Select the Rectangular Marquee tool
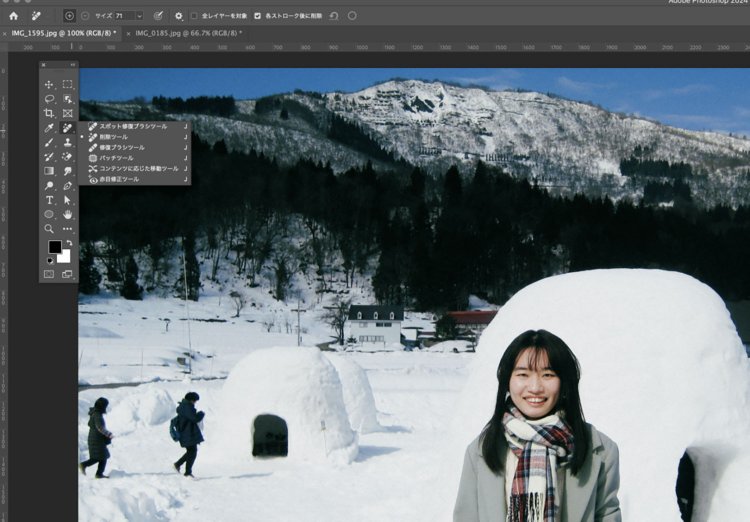Image resolution: width=750 pixels, height=522 pixels. coord(67,85)
